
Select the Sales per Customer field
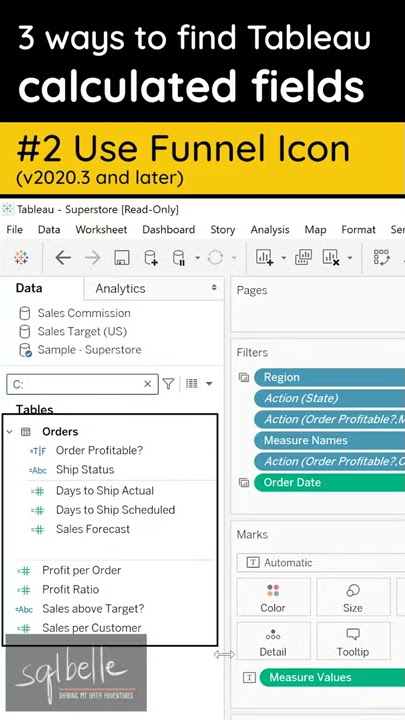(x=92, y=628)
